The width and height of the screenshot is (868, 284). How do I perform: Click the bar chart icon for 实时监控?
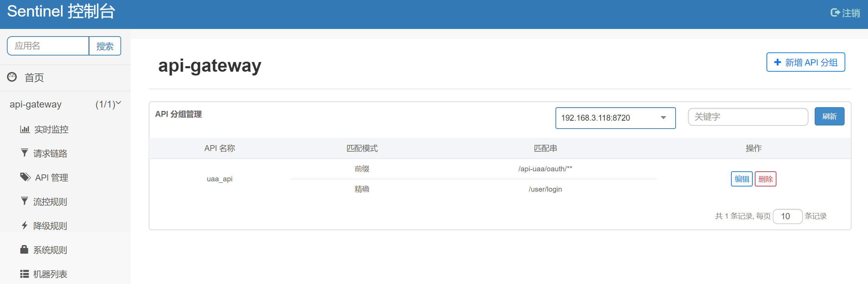(25, 129)
